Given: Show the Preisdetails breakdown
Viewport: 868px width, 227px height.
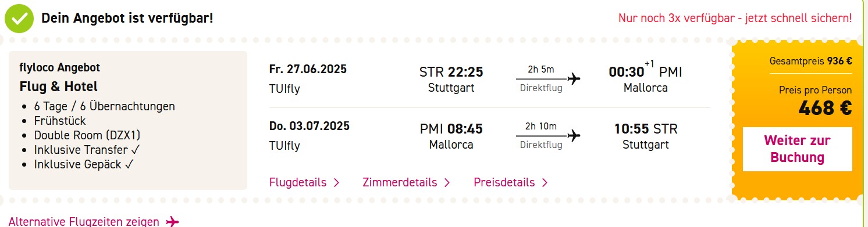Looking at the screenshot, I should (x=504, y=182).
